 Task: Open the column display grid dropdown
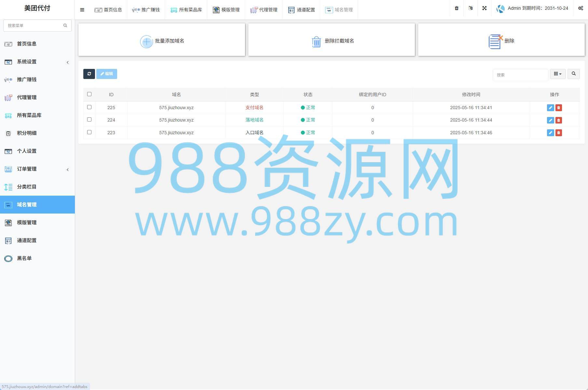557,74
